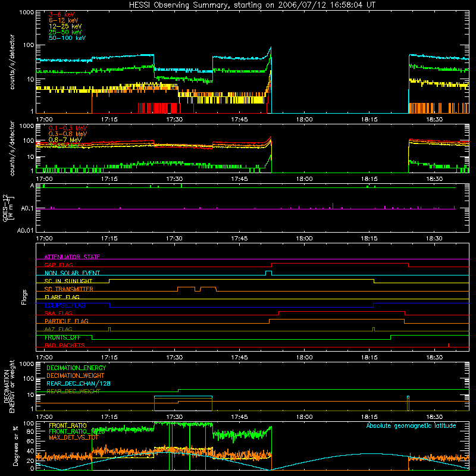The height and width of the screenshot is (476, 476).
Task: Click the 17:30 tick under the Flags panel
Action: point(174,358)
